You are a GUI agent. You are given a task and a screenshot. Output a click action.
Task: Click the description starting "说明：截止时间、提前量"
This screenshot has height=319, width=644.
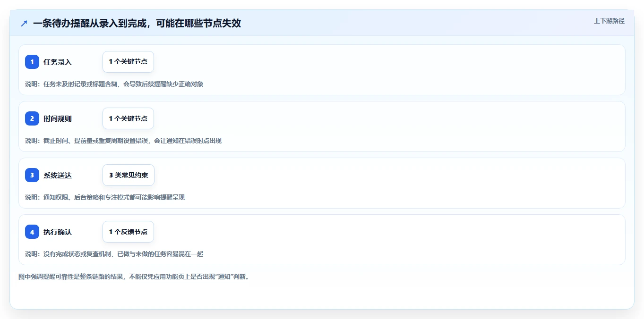(x=123, y=141)
